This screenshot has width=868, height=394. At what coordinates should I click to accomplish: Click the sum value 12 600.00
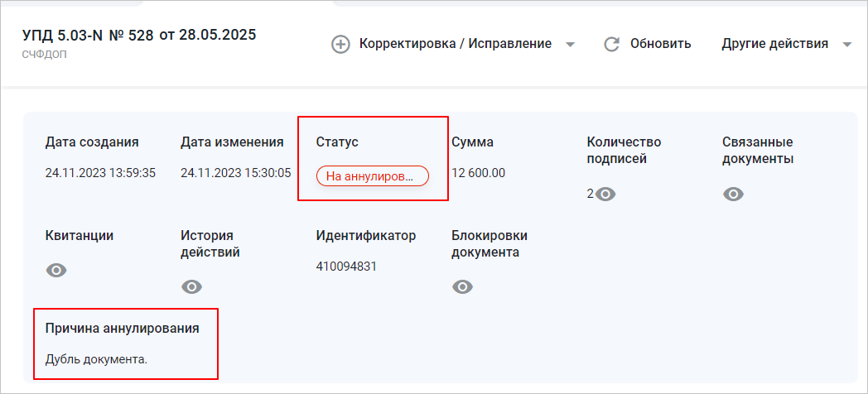478,173
